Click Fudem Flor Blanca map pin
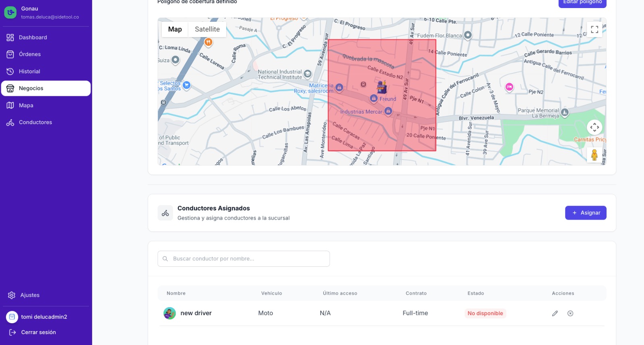 coord(468,35)
